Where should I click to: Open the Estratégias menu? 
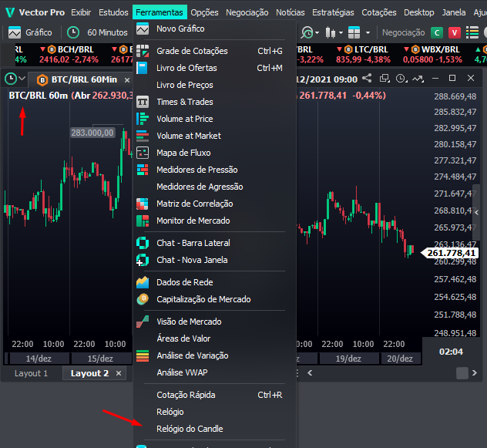pyautogui.click(x=333, y=12)
